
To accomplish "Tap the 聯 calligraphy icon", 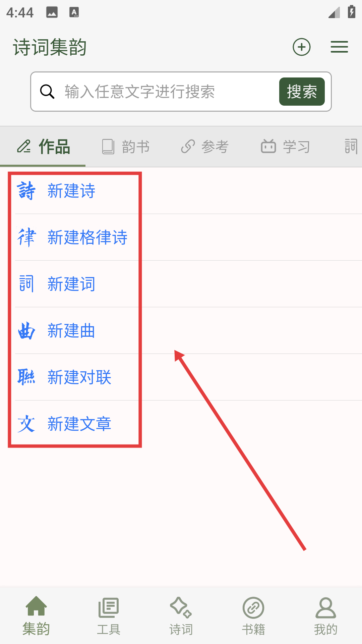I will (26, 377).
